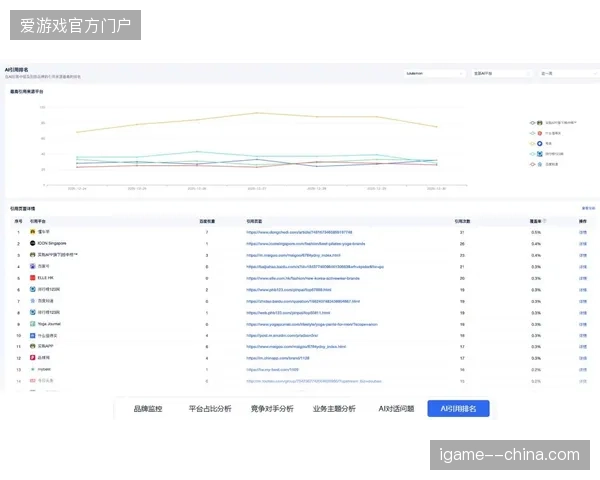Click the 覆盖率 column header
This screenshot has height=480, width=600.
(x=535, y=221)
